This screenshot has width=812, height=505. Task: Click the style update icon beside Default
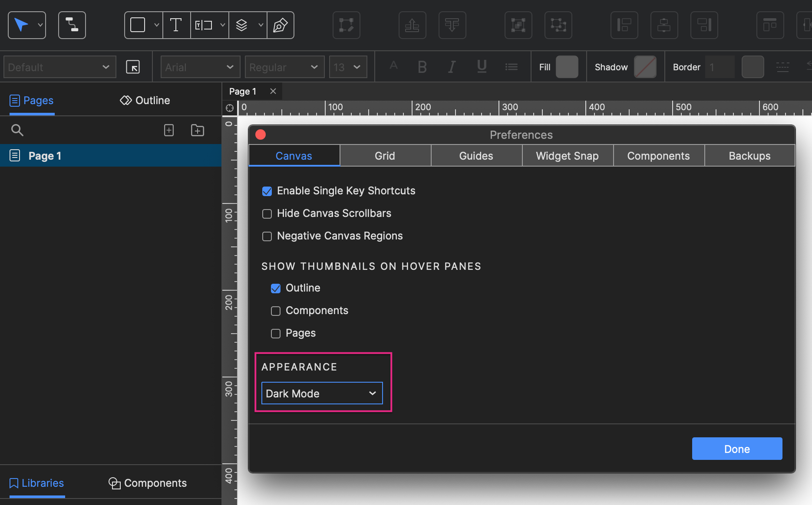pos(133,67)
